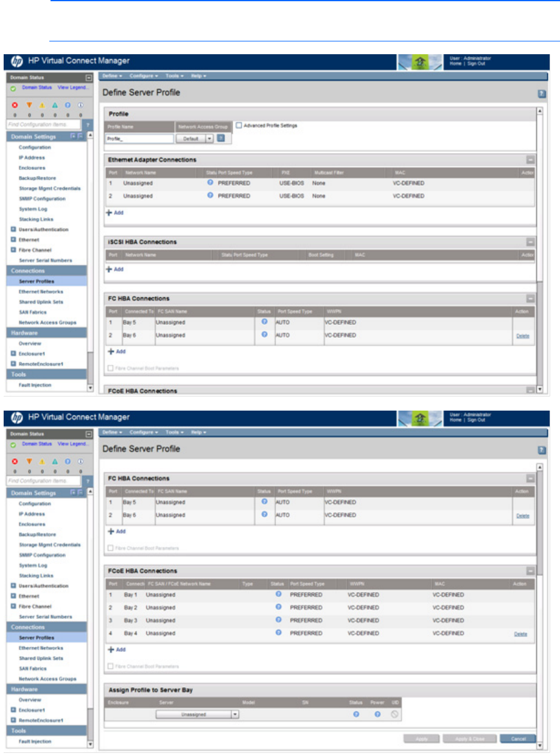Click the blue icon beside the Network Access Group dropdown
This screenshot has height=756, width=560.
point(221,138)
